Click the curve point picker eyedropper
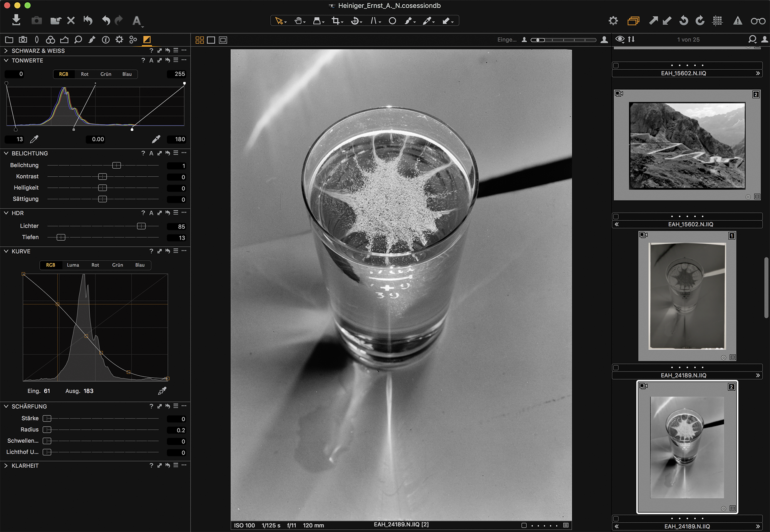The height and width of the screenshot is (532, 770). point(162,391)
